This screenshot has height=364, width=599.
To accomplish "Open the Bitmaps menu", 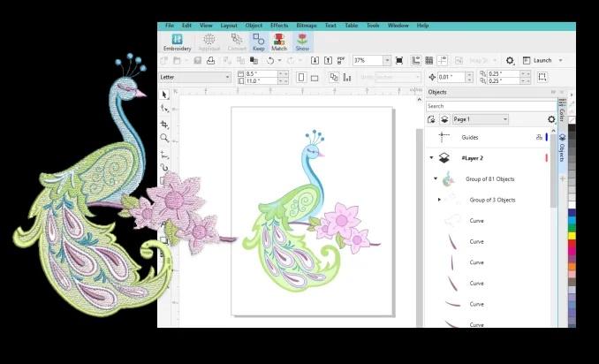I will coord(306,26).
